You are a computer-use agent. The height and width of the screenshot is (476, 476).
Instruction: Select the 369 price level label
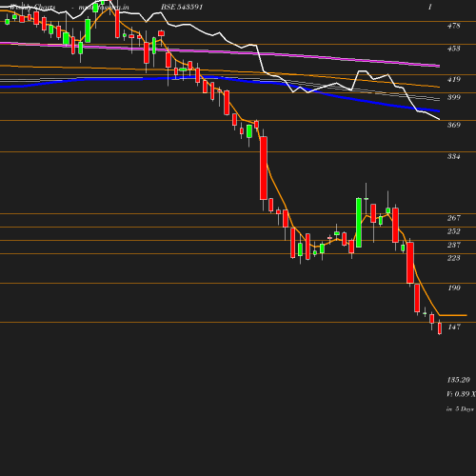point(453,125)
